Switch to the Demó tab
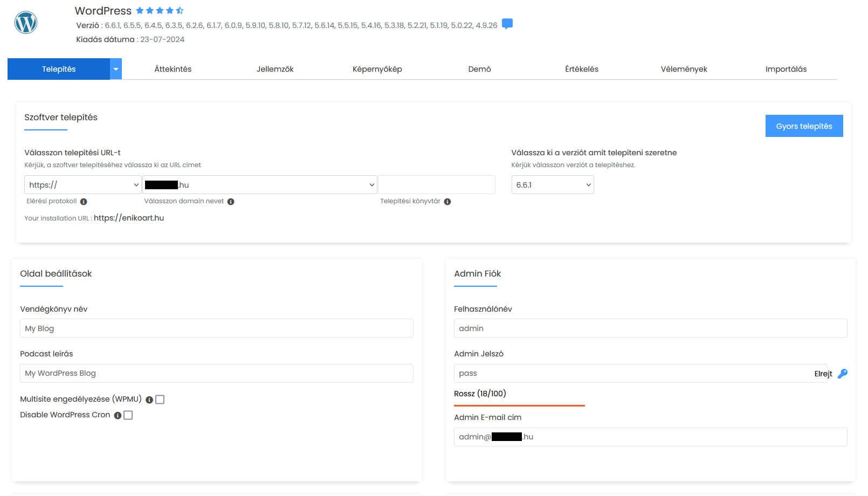This screenshot has height=496, width=868. pos(479,68)
